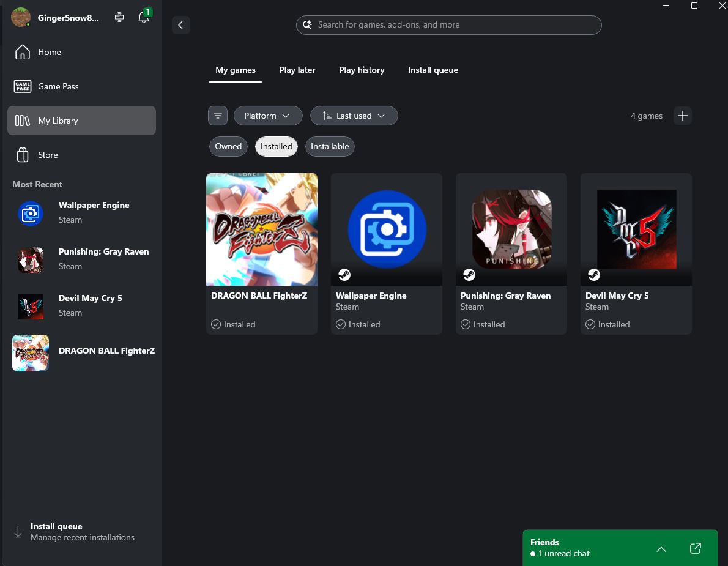This screenshot has width=728, height=566.
Task: Click the Home house icon
Action: pos(22,52)
